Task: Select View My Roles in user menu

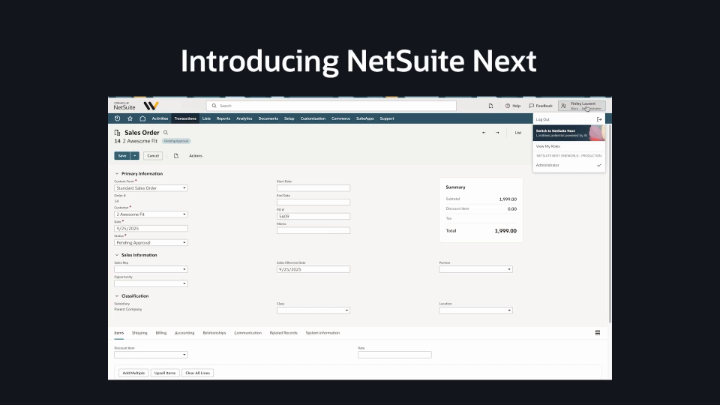Action: coord(548,146)
